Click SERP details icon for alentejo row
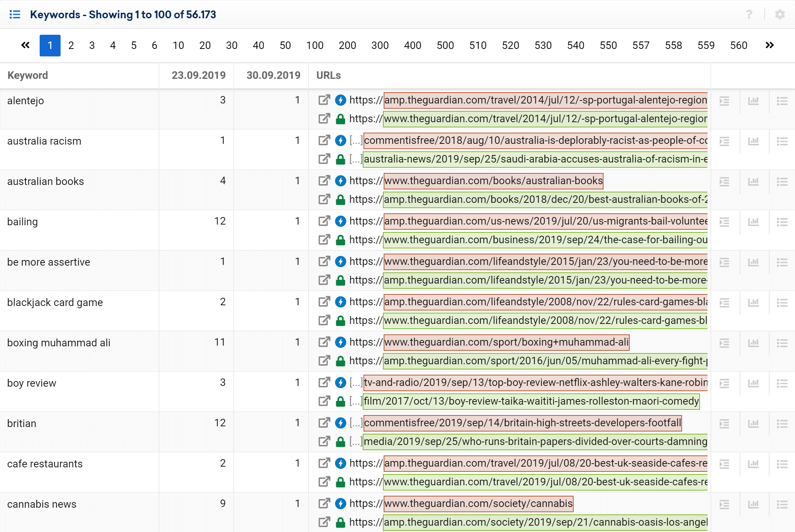The image size is (795, 532). (724, 101)
